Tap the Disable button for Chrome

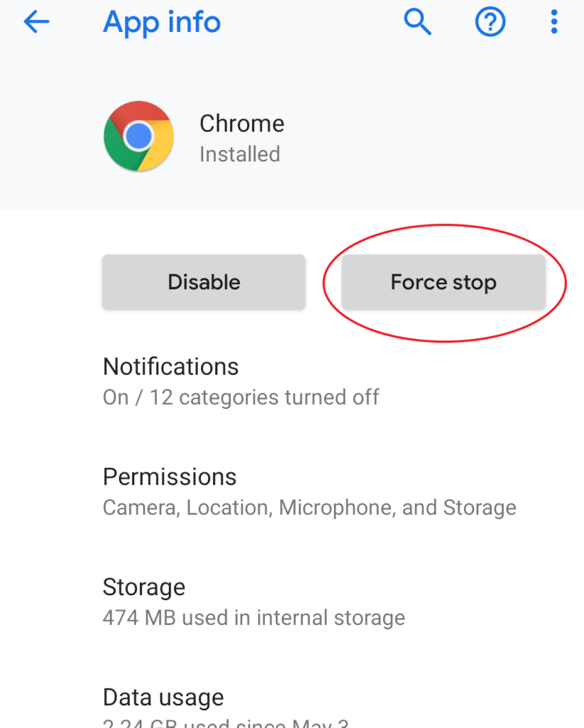pyautogui.click(x=203, y=282)
